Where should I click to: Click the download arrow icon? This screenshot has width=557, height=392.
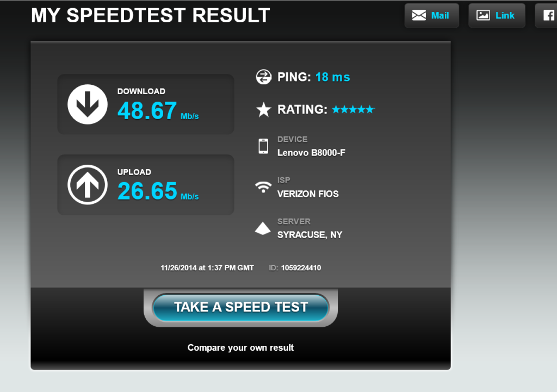point(88,104)
